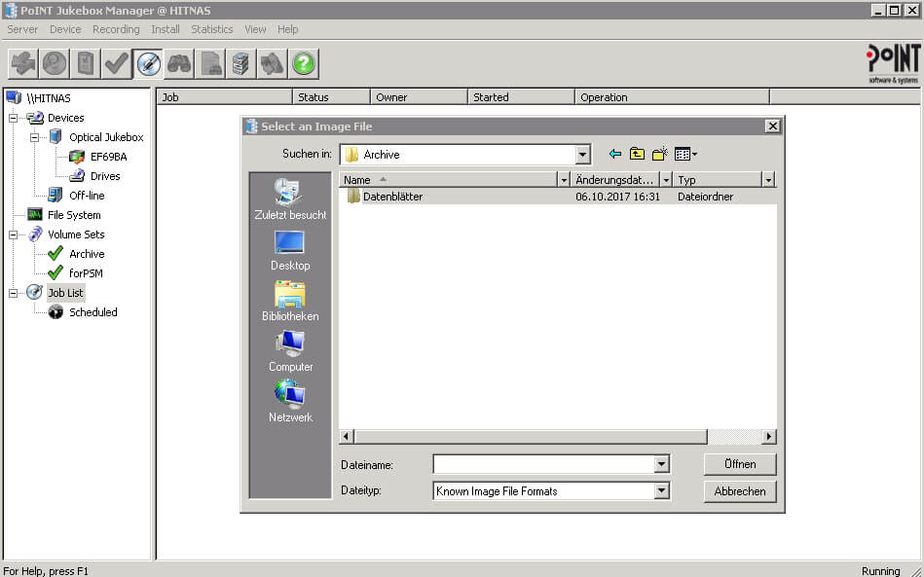This screenshot has height=577, width=924.
Task: Open Zuletzt besucht in places bar
Action: 290,199
